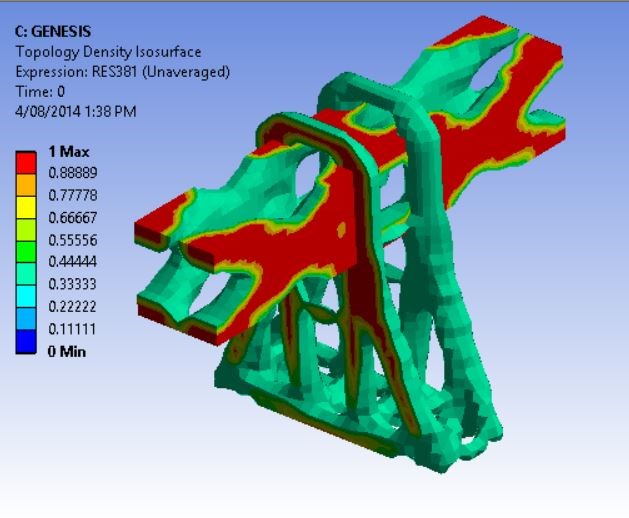The image size is (629, 518).
Task: Click the '0.55556' legend value
Action: click(73, 240)
